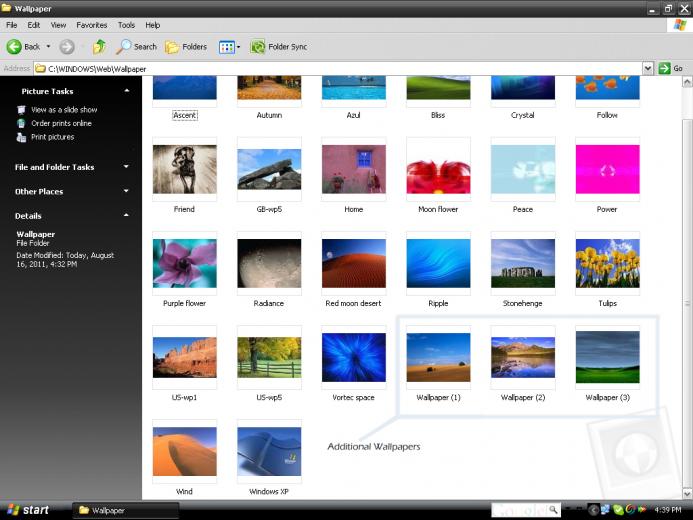Click Order prints online link
This screenshot has width=693, height=520.
click(x=61, y=123)
